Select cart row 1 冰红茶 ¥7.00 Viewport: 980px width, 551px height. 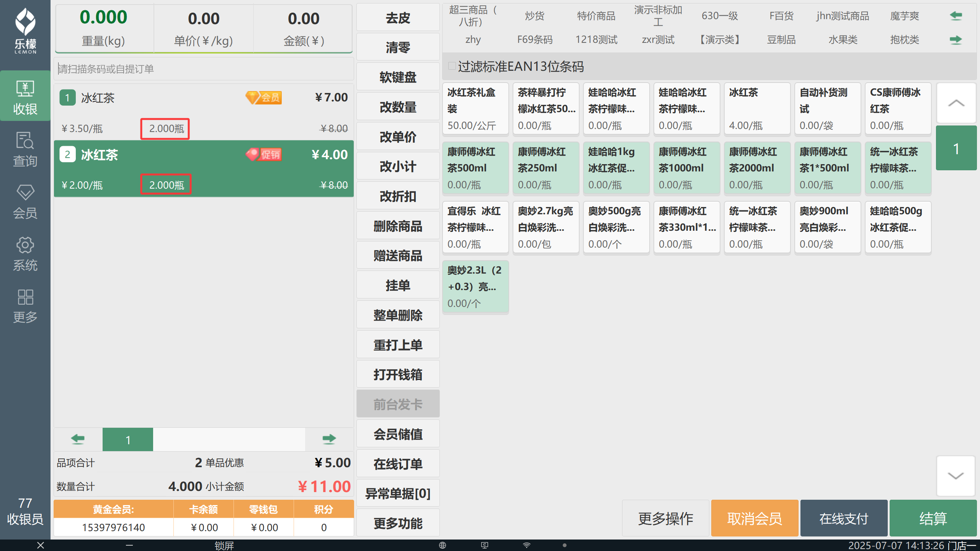point(204,112)
